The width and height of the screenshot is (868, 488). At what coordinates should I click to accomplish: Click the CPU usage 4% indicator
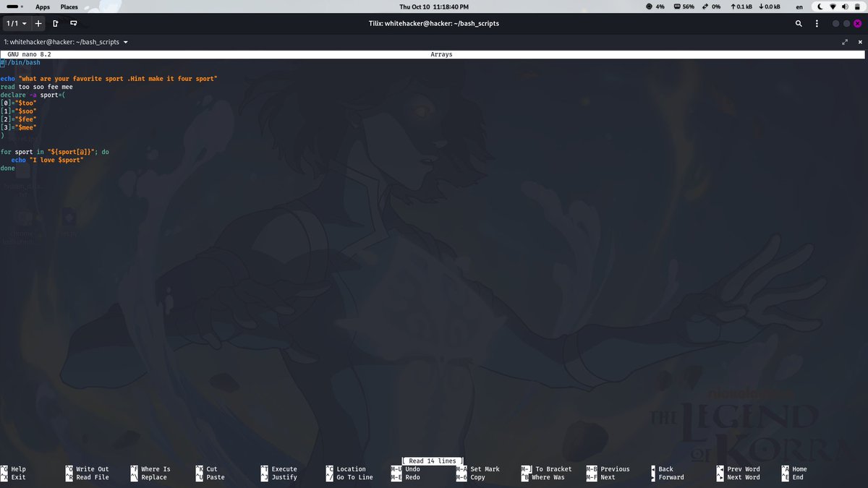tap(655, 7)
